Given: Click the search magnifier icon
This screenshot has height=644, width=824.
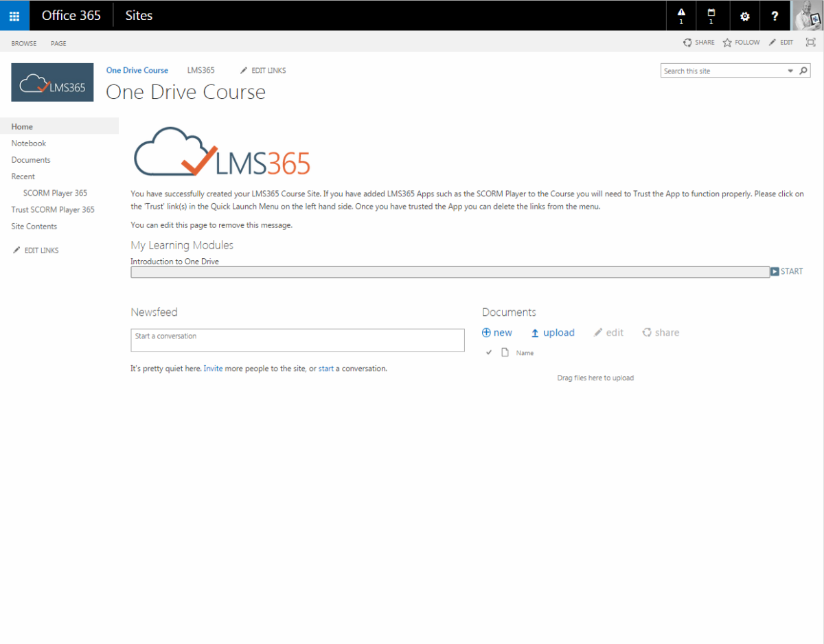Looking at the screenshot, I should click(803, 71).
